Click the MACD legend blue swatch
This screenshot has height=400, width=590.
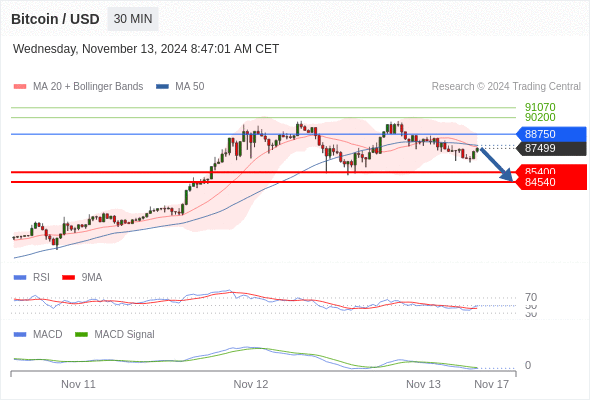(20, 334)
